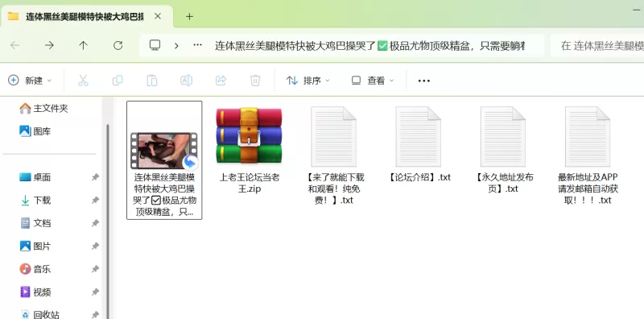Select the 【永久地址发布页】.txt file

click(502, 151)
